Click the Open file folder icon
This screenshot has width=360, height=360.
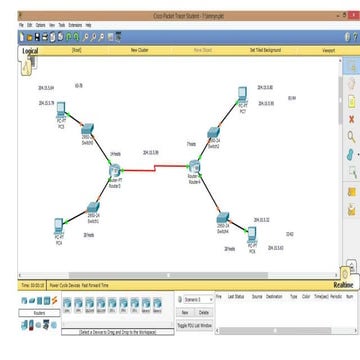pyautogui.click(x=30, y=37)
